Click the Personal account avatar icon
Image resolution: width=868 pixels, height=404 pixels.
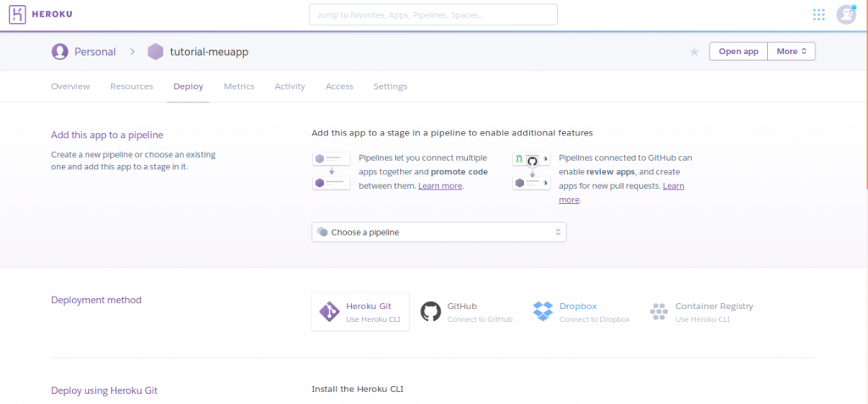point(59,52)
